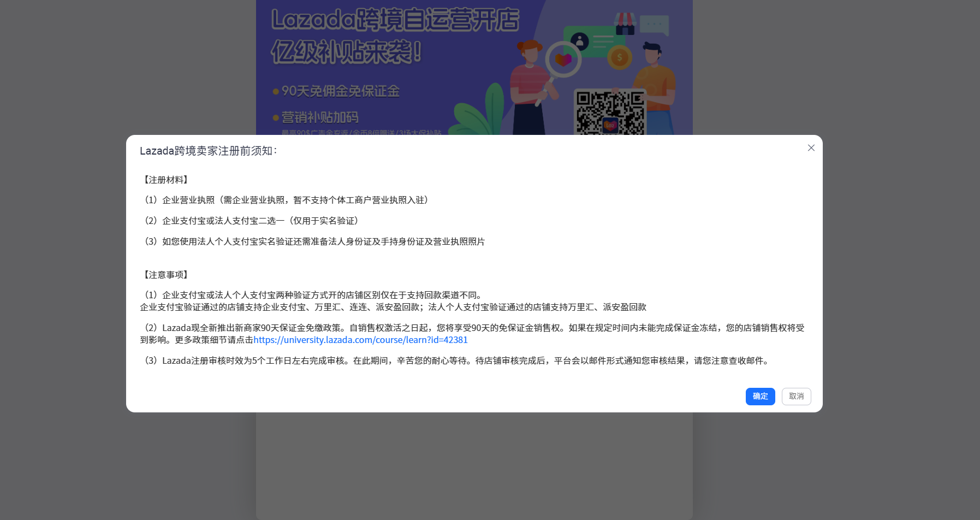Click the QR code in the banner
The image size is (980, 520).
(610, 113)
